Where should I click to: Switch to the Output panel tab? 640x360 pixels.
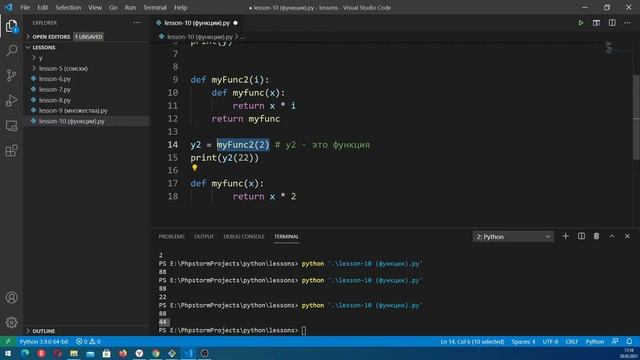pos(204,237)
